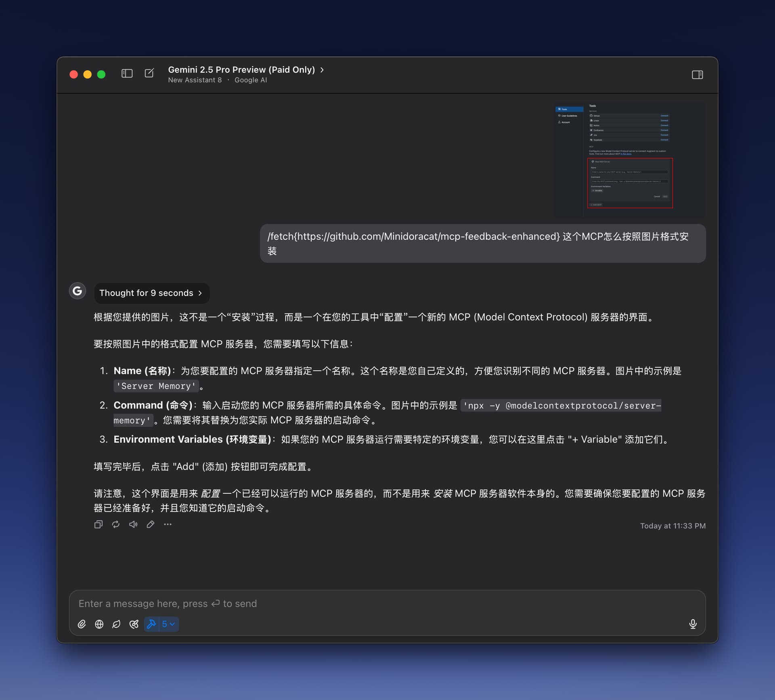This screenshot has height=700, width=775.
Task: Close the window with red button
Action: pos(73,74)
